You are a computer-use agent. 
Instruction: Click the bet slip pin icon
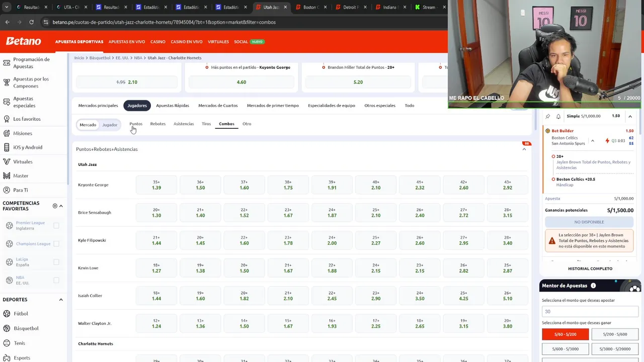tap(548, 116)
